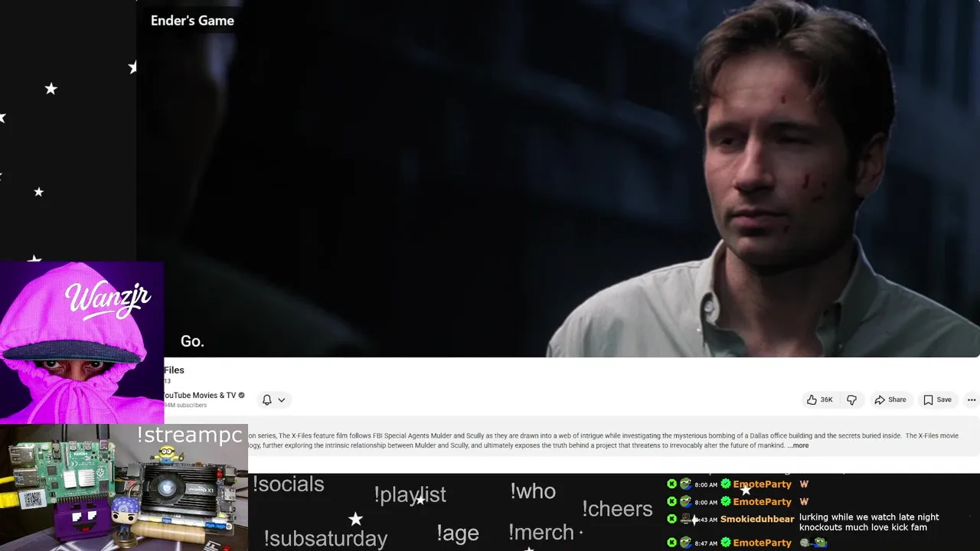Click the 'lurking while we watch' chat message

tap(869, 523)
